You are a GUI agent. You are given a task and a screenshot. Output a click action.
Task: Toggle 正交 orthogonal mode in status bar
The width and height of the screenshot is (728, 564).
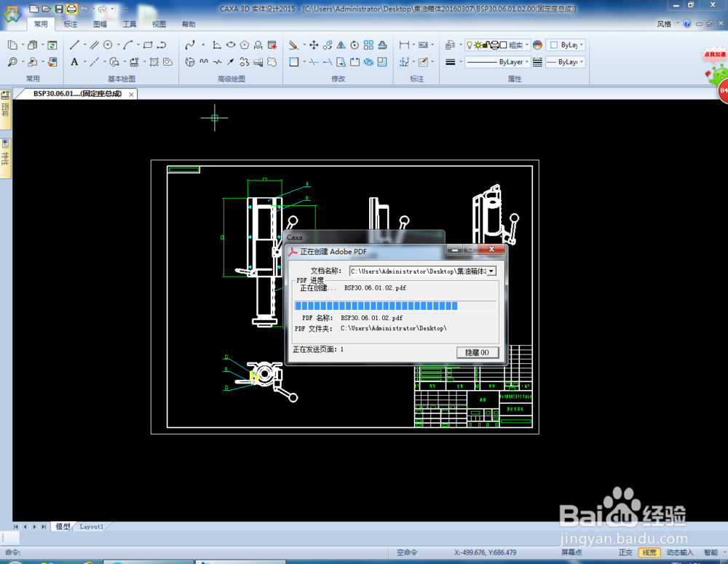pos(625,552)
